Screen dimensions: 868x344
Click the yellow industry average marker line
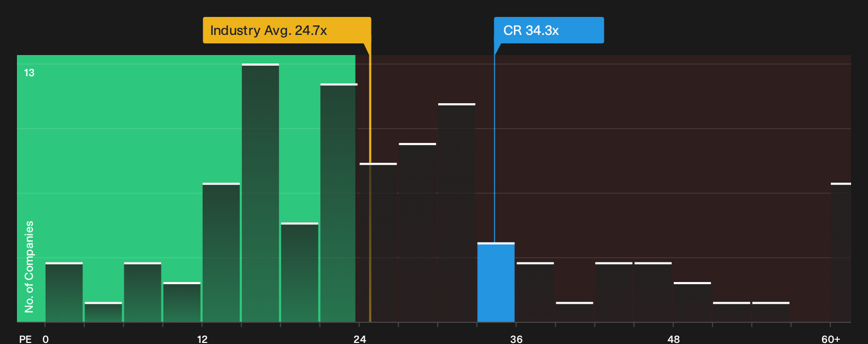pyautogui.click(x=370, y=188)
